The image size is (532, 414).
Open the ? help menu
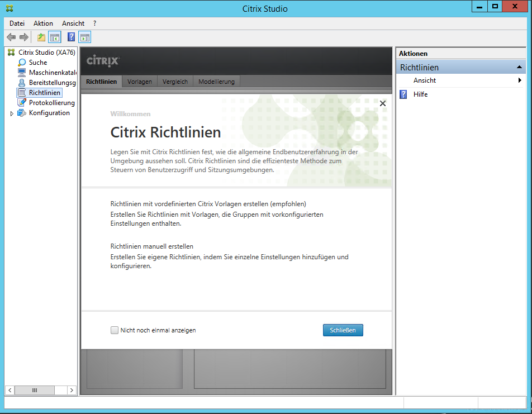[94, 23]
